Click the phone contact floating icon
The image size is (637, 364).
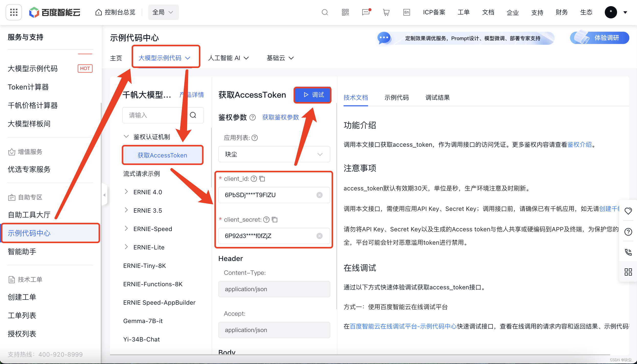pyautogui.click(x=628, y=252)
